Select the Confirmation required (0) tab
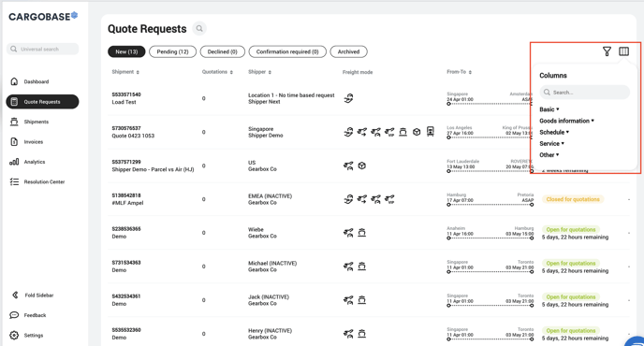 click(287, 51)
